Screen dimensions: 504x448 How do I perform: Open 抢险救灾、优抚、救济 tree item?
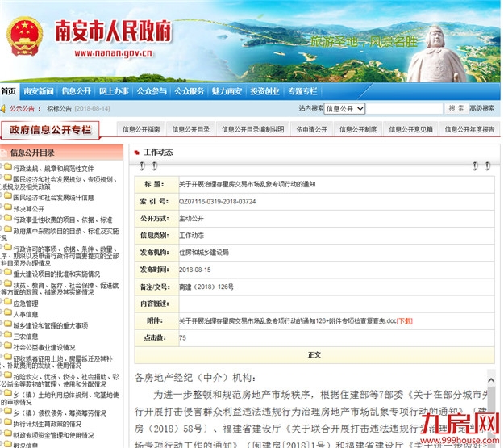point(66,376)
